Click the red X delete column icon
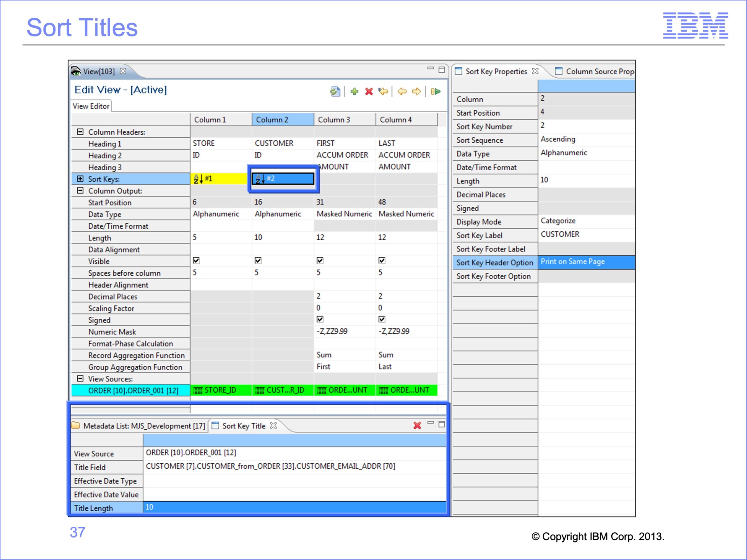Viewport: 747px width, 560px height. [x=369, y=91]
